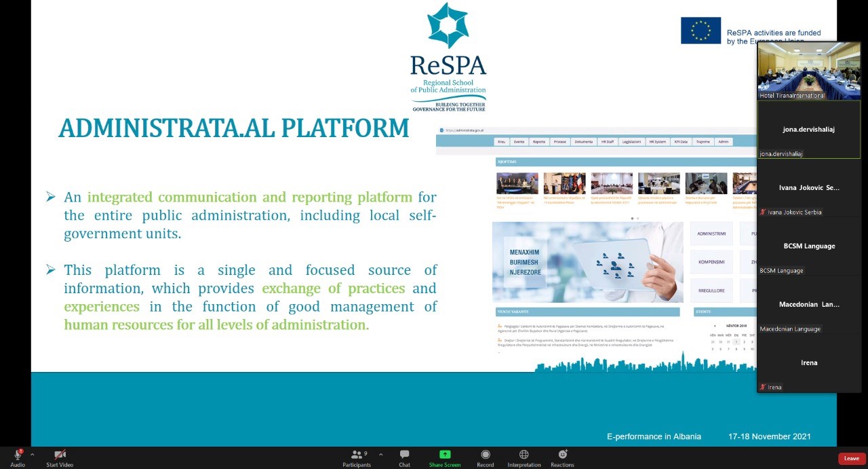Click the Menaxhim Burimesh Njerezore banner
The height and width of the screenshot is (469, 868).
(x=588, y=262)
